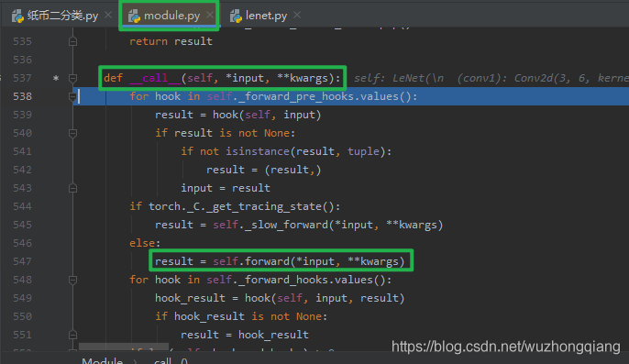Viewport: 629px width, 364px height.
Task: Click the Module breadcrumb at the bottom
Action: coord(102,360)
